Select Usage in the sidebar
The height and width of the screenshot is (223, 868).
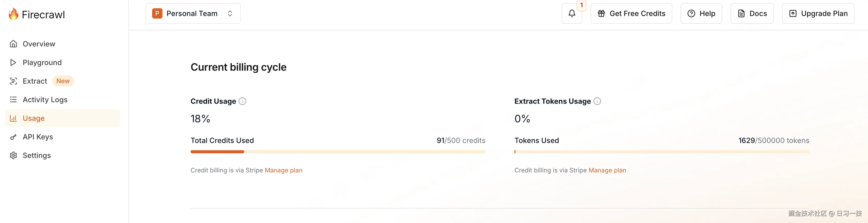point(34,118)
